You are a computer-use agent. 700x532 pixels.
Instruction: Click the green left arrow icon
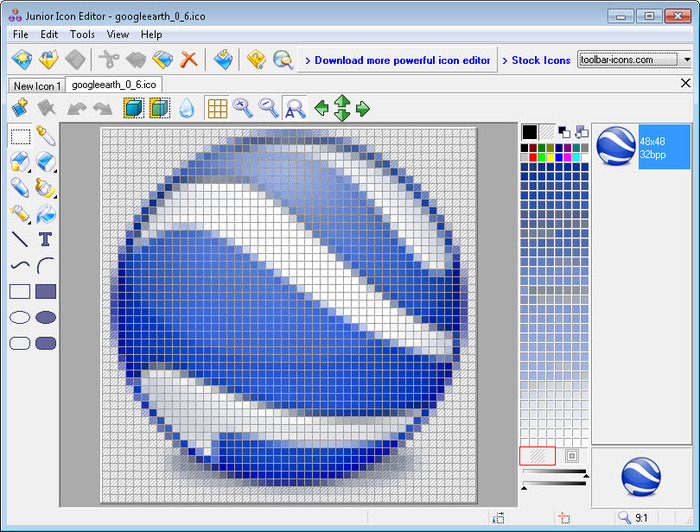point(321,108)
